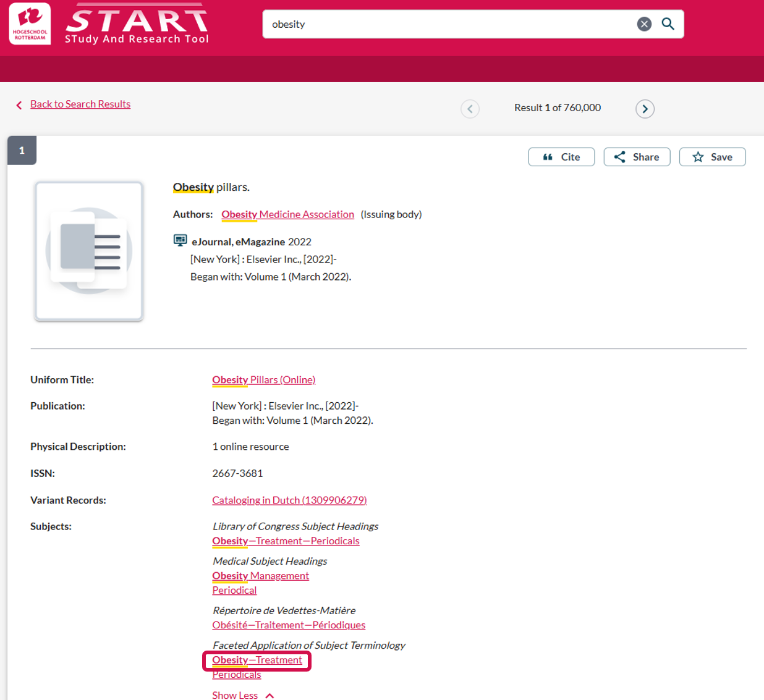Open the Share options

637,157
